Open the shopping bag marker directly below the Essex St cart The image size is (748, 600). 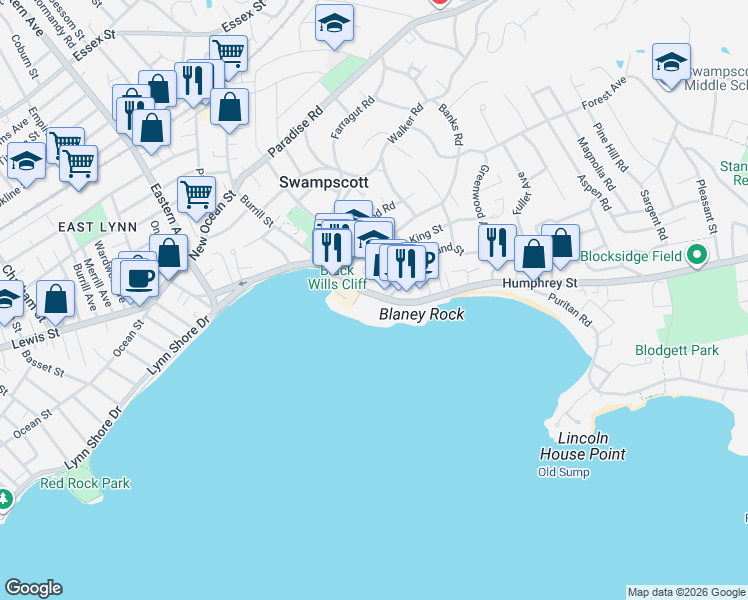click(229, 106)
